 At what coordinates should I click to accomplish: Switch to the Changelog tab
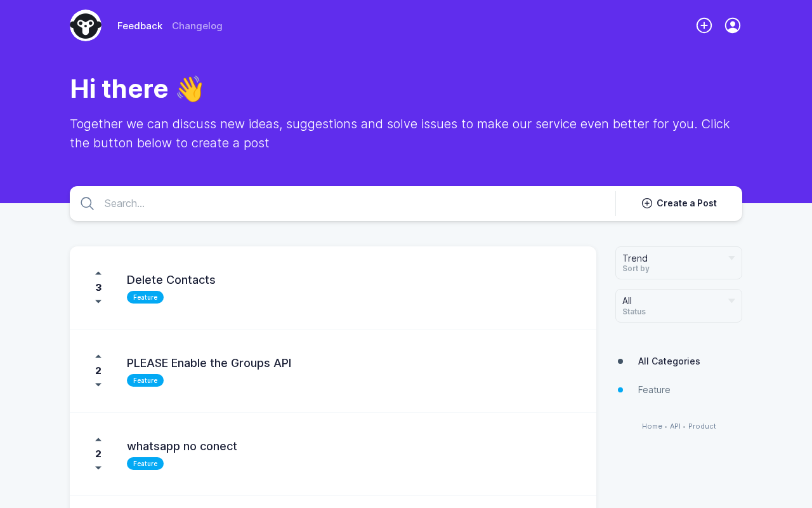point(197,26)
